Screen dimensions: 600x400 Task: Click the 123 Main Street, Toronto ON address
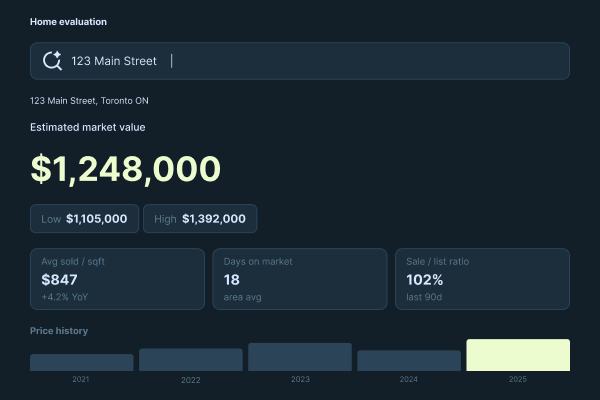point(89,101)
